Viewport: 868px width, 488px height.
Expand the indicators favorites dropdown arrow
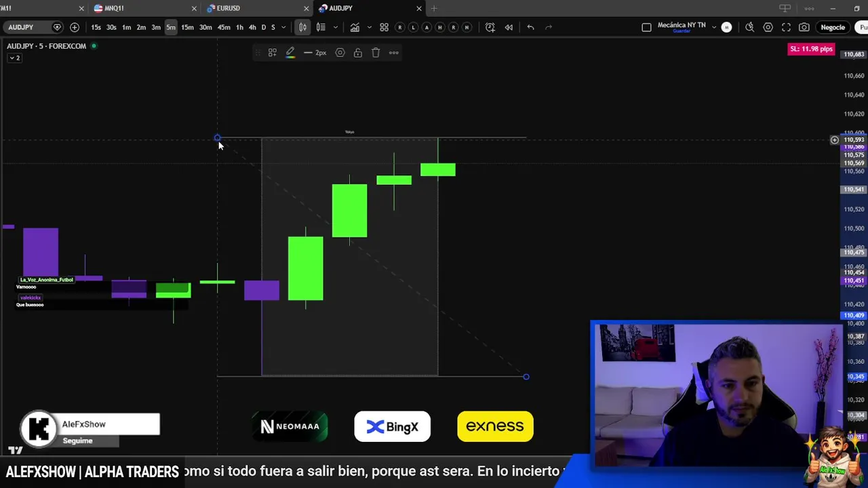pyautogui.click(x=369, y=27)
